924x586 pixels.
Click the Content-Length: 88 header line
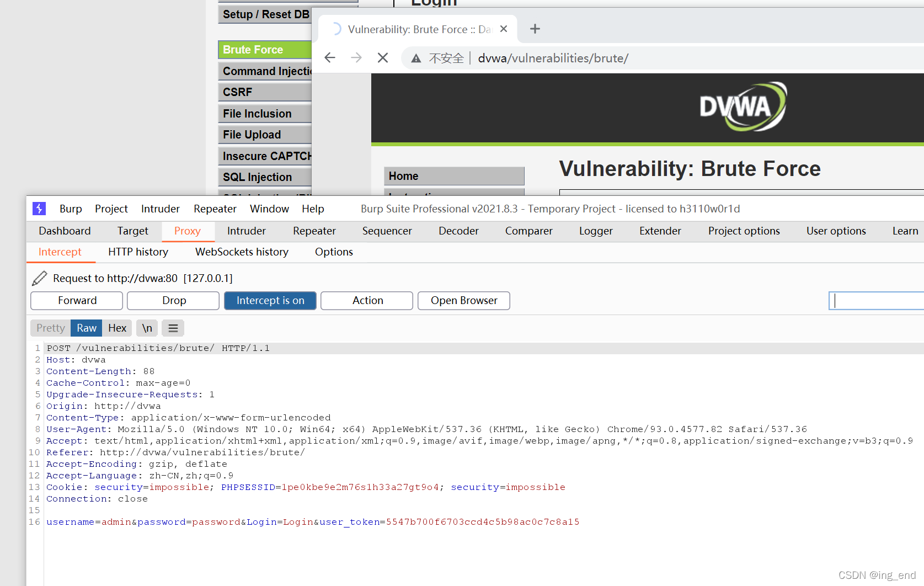pyautogui.click(x=100, y=371)
